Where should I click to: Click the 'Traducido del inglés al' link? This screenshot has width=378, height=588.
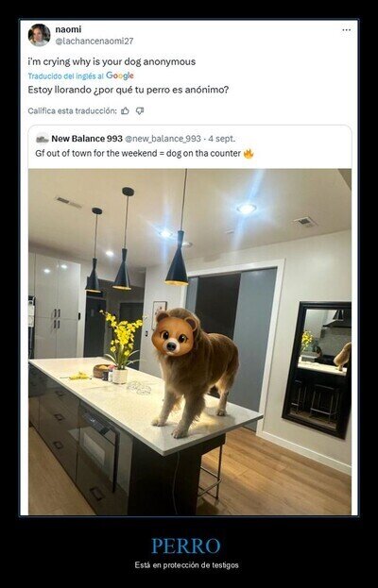click(66, 76)
